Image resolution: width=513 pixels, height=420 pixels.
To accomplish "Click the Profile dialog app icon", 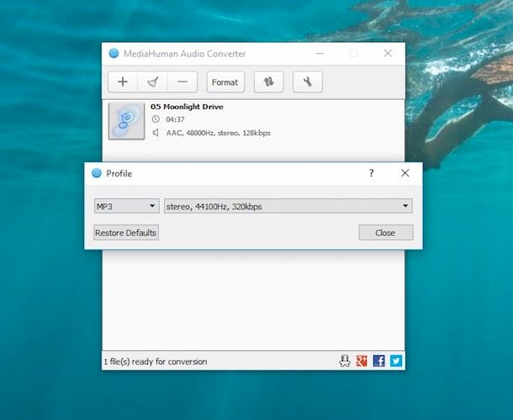I will click(x=97, y=173).
